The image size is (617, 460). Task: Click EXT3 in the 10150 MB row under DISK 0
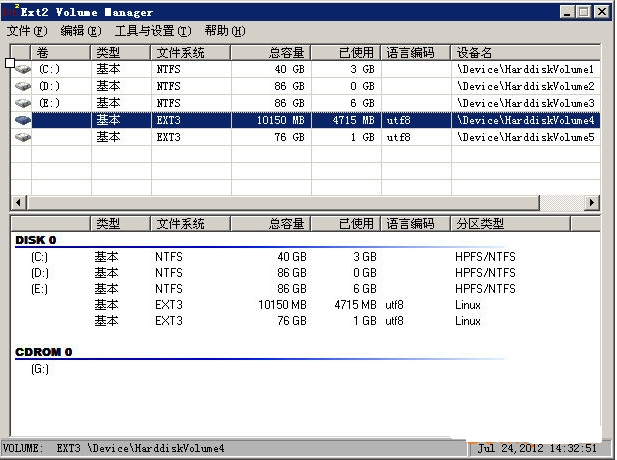click(x=169, y=305)
